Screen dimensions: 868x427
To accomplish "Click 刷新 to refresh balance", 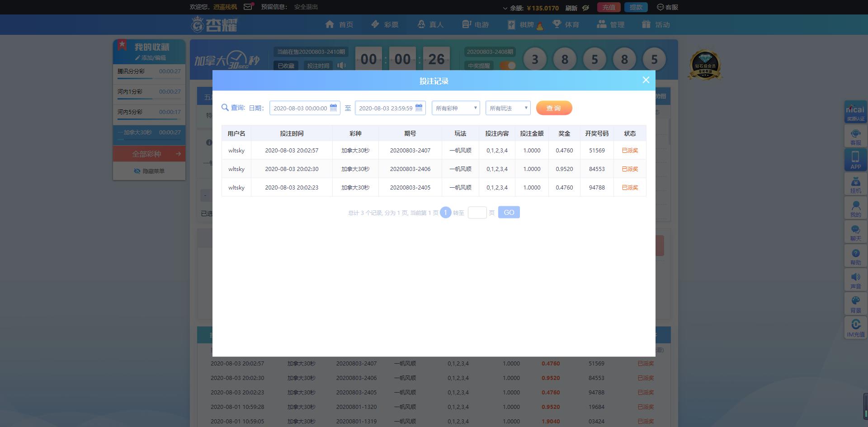I will [x=571, y=8].
